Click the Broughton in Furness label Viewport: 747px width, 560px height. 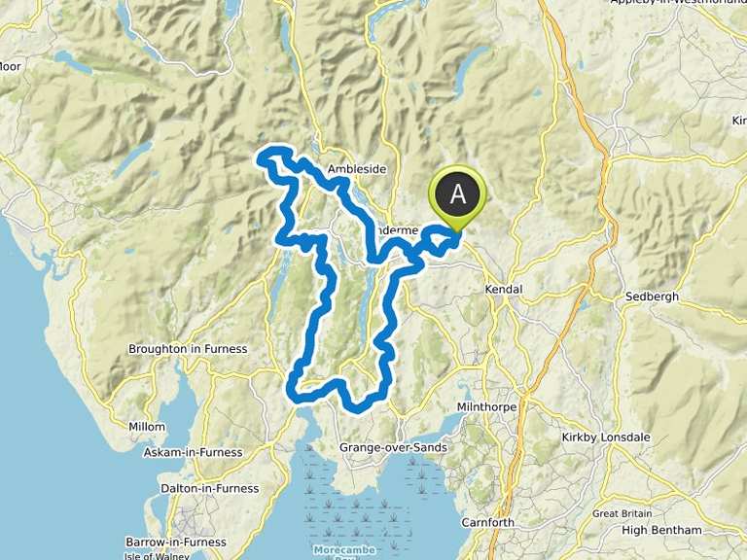coord(188,349)
